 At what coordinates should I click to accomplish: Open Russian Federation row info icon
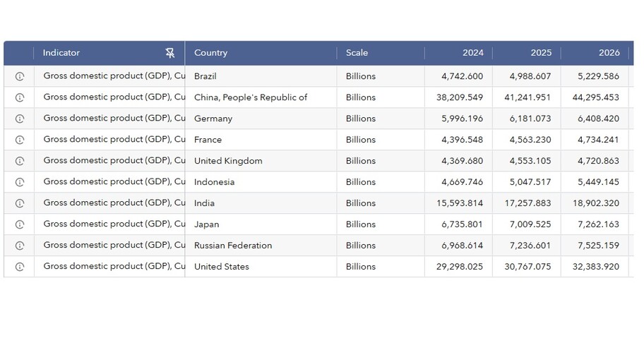pyautogui.click(x=20, y=246)
